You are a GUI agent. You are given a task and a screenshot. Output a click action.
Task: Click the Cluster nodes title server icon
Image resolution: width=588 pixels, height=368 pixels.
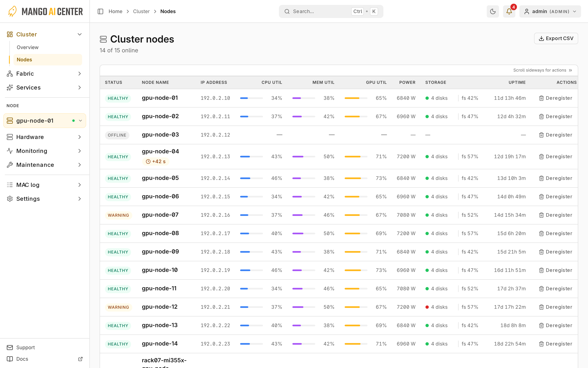(103, 39)
